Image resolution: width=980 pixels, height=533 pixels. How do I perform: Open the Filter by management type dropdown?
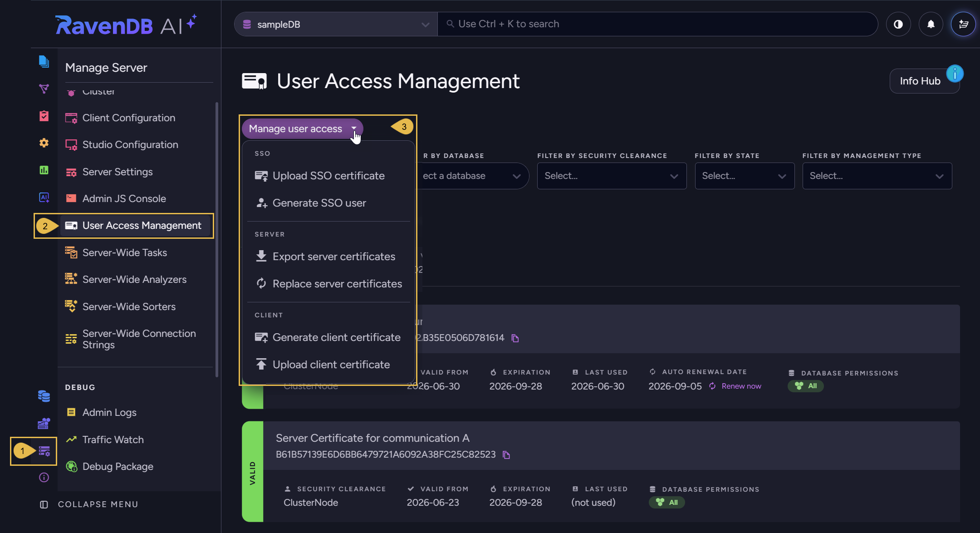tap(877, 176)
